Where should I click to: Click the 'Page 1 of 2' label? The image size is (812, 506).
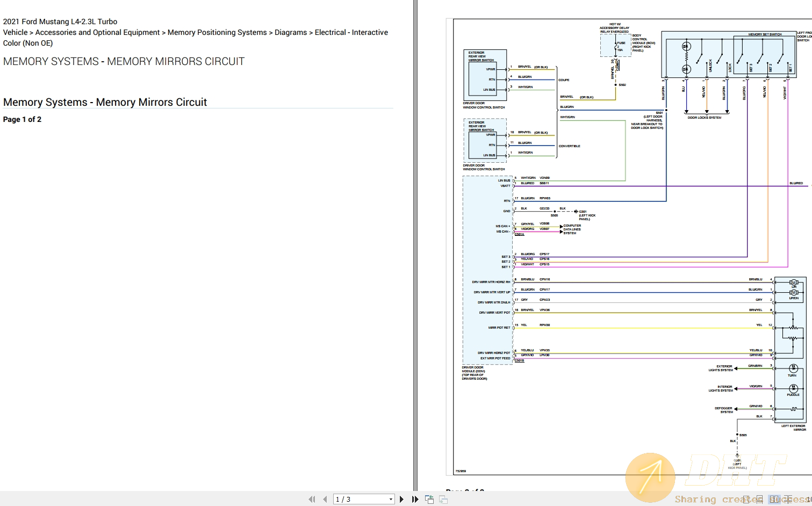pos(22,119)
